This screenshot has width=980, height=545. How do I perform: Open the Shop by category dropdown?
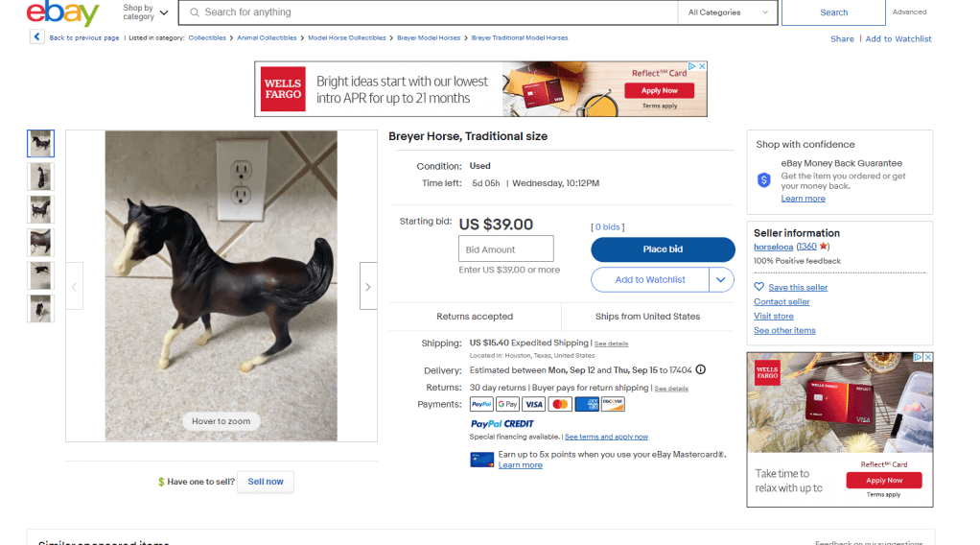(x=145, y=12)
